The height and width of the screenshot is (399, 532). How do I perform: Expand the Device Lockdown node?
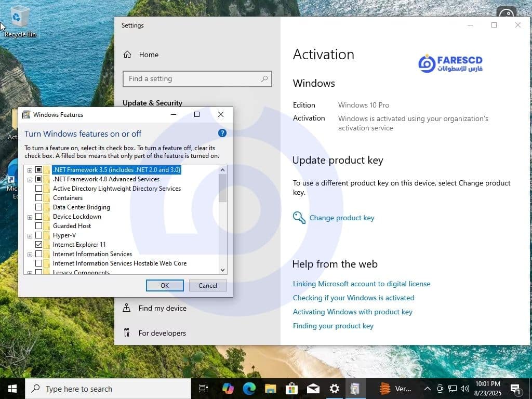point(30,217)
